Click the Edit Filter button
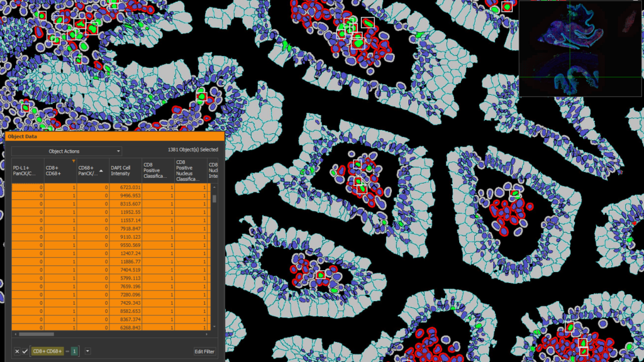Viewport: 644px width, 362px height. point(204,351)
